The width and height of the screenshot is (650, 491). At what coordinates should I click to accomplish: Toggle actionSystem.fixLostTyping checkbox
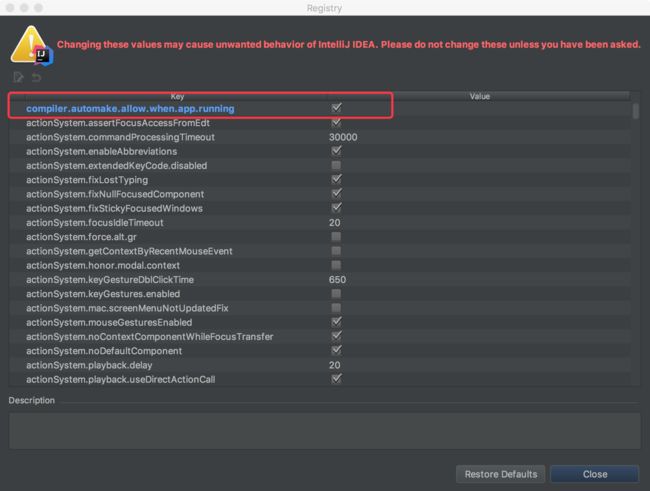[x=336, y=180]
